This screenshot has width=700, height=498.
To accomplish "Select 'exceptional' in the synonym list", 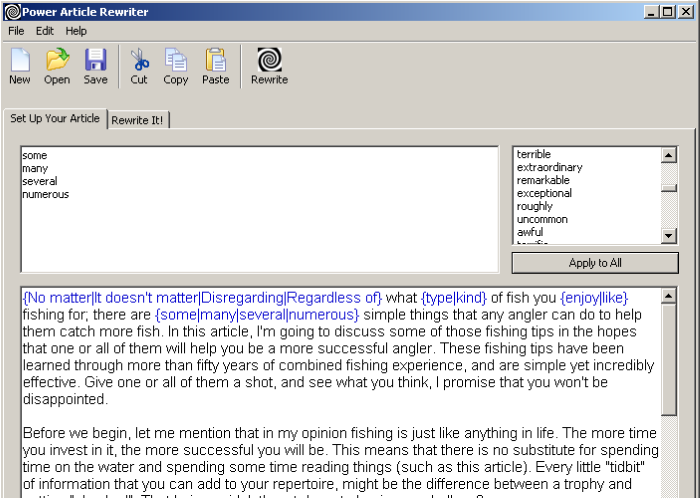I will [544, 193].
